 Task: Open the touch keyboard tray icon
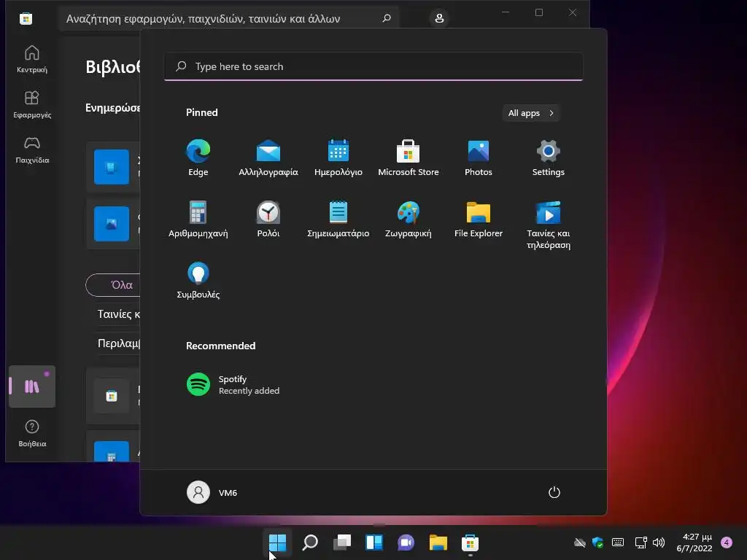(x=618, y=542)
